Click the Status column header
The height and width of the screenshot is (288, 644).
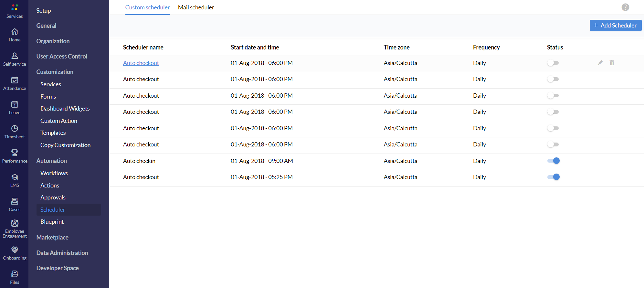point(555,48)
